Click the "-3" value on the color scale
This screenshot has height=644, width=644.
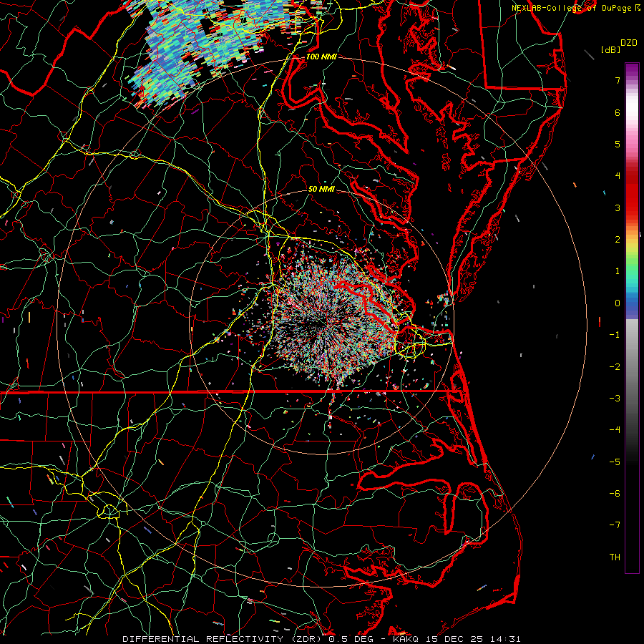pyautogui.click(x=615, y=399)
